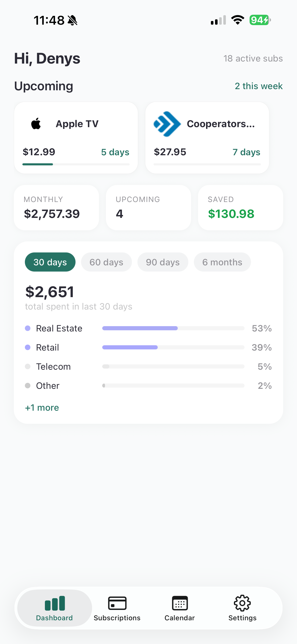Select the Retail category row
297x644 pixels.
(148, 347)
